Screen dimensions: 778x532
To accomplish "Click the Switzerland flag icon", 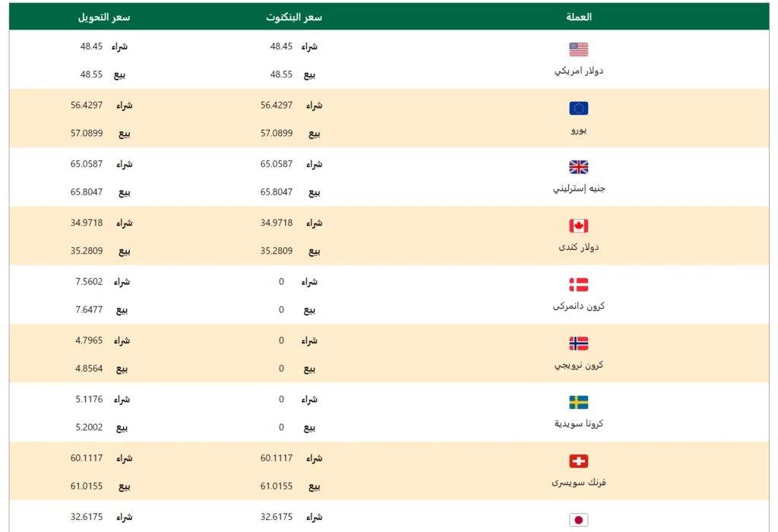I will (x=578, y=461).
